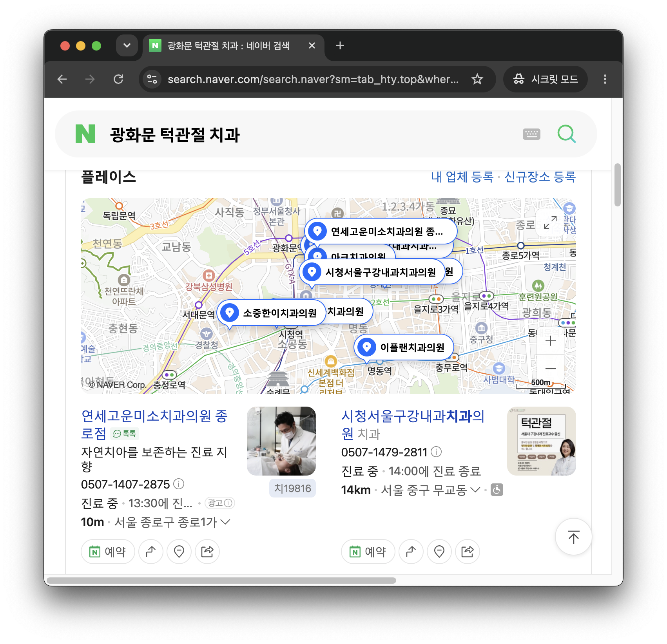Open 연세고운미소치과의원 종로점 listing title
Screen dimensions: 667x644
tap(154, 425)
